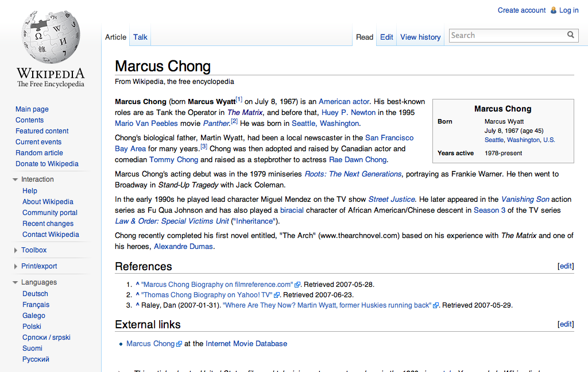Open Contact Wikipedia link
588x372 pixels.
tap(51, 234)
